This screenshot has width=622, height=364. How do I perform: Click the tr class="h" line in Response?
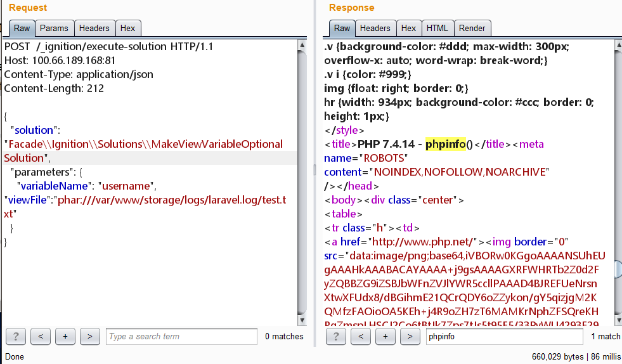372,228
